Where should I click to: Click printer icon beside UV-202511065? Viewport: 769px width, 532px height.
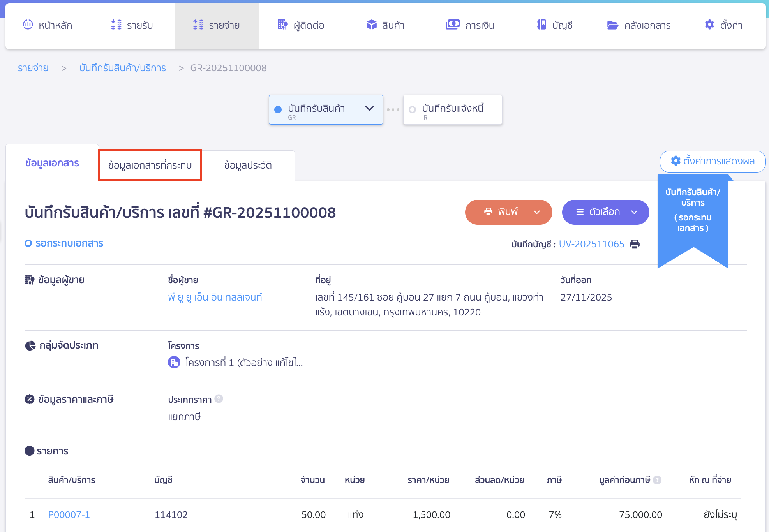pyautogui.click(x=635, y=244)
